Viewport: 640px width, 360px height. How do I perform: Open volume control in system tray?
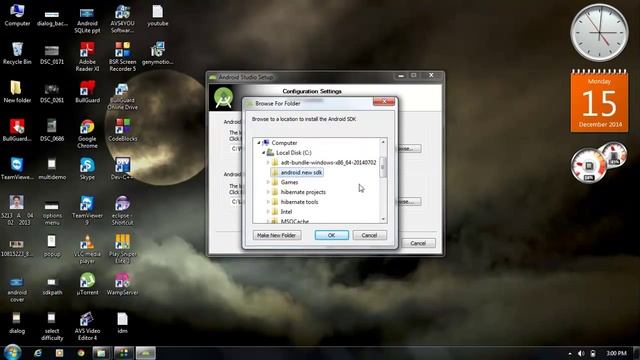pyautogui.click(x=581, y=353)
